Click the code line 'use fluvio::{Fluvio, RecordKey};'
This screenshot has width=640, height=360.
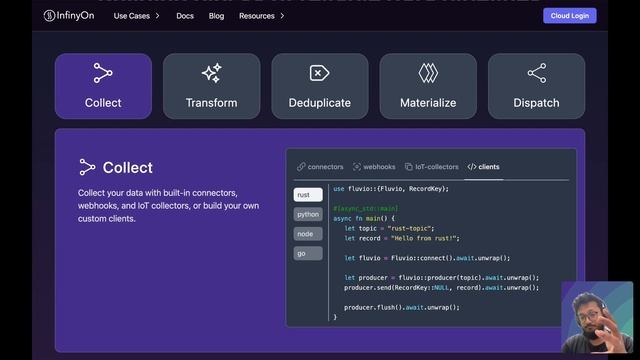(x=391, y=189)
